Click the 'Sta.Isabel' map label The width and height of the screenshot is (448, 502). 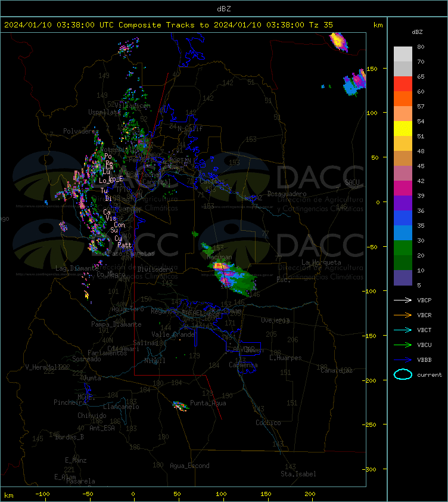point(298,474)
